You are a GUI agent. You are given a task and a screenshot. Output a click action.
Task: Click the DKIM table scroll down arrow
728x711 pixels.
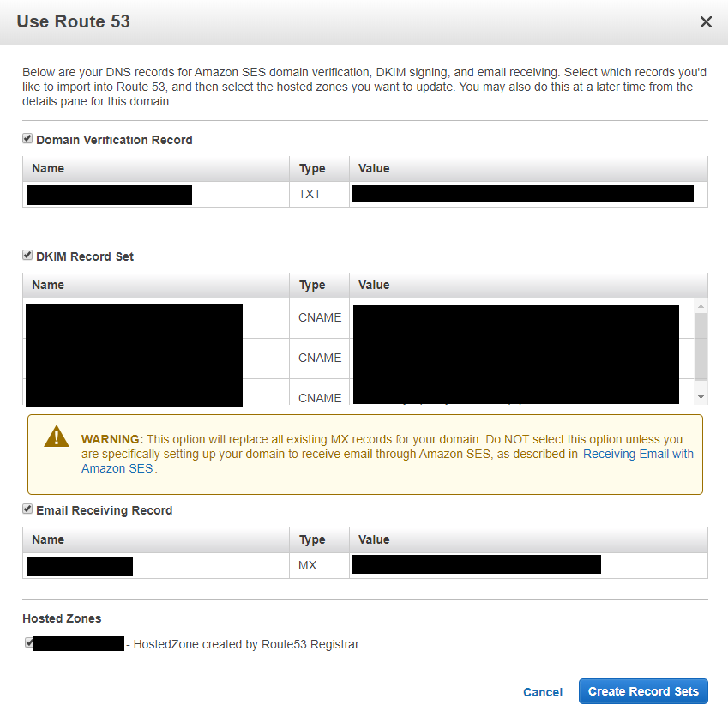click(701, 397)
